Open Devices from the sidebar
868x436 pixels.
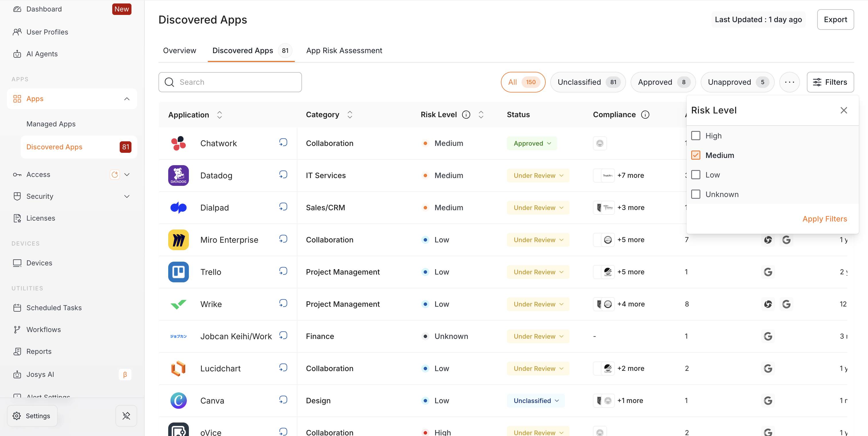click(39, 263)
